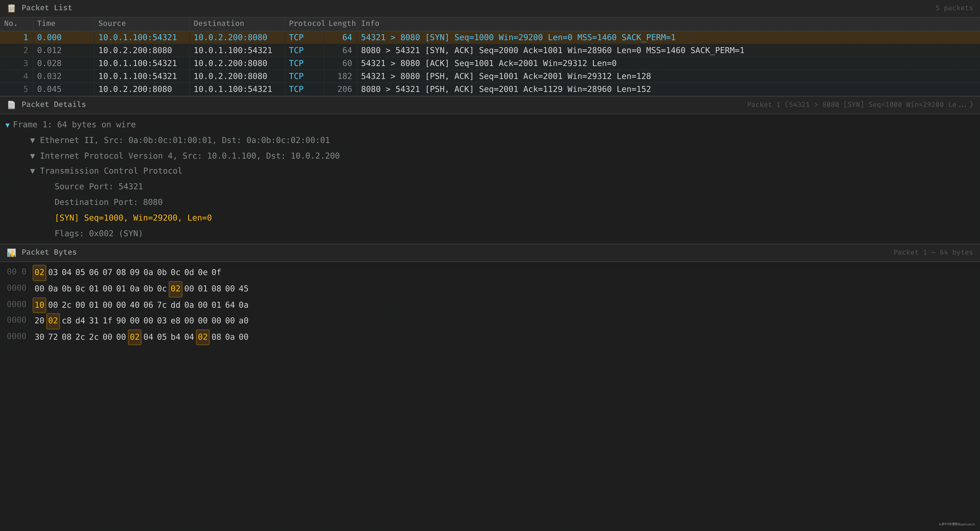Image resolution: width=980 pixels, height=531 pixels.
Task: Click Internet Protocol Version 4 line text
Action: (190, 156)
